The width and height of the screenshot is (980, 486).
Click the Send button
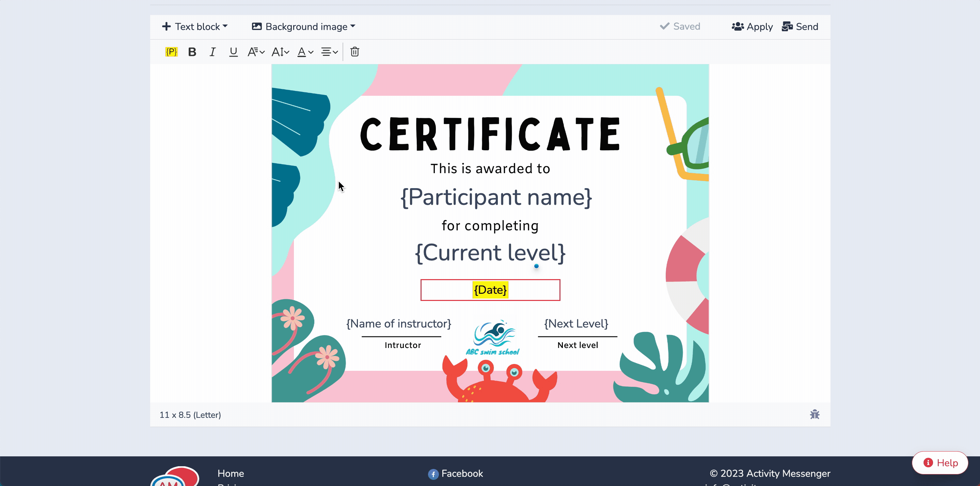[x=800, y=27]
